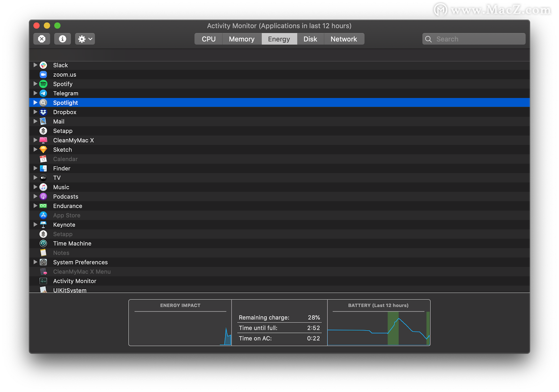Click the Spotlight magnifier icon

[x=43, y=103]
